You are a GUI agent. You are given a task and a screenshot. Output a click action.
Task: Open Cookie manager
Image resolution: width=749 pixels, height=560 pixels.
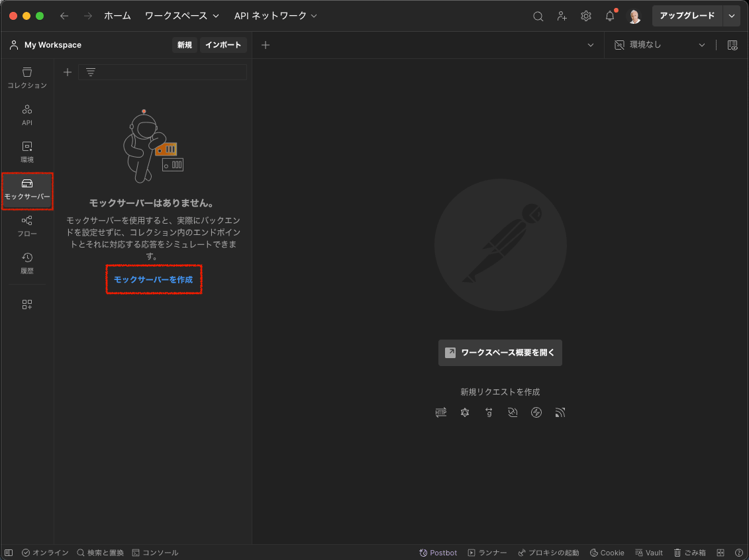tap(607, 553)
